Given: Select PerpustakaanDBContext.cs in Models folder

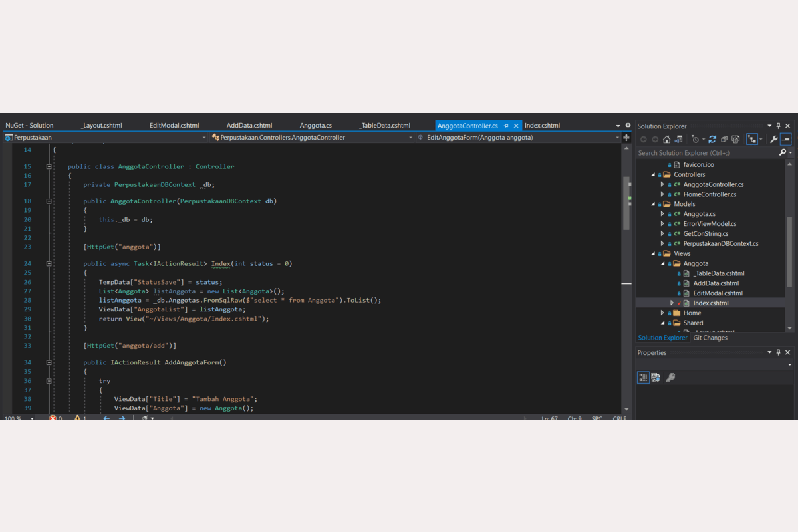Looking at the screenshot, I should point(721,243).
